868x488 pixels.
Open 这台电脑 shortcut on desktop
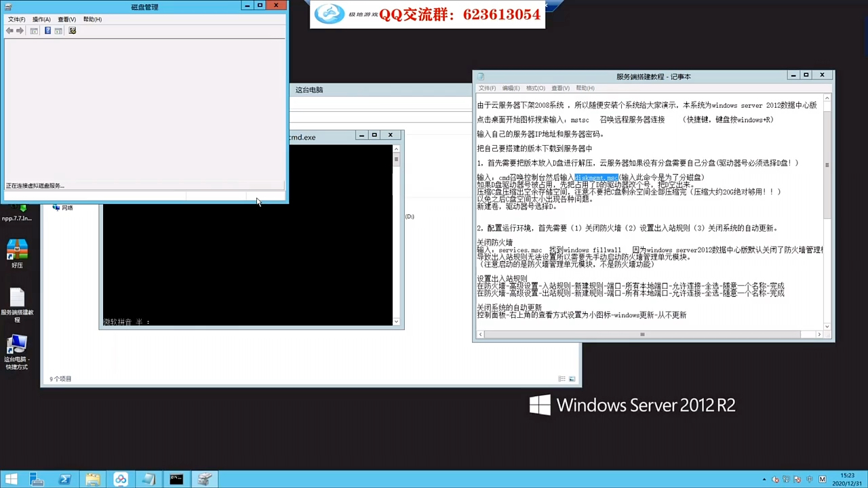17,352
